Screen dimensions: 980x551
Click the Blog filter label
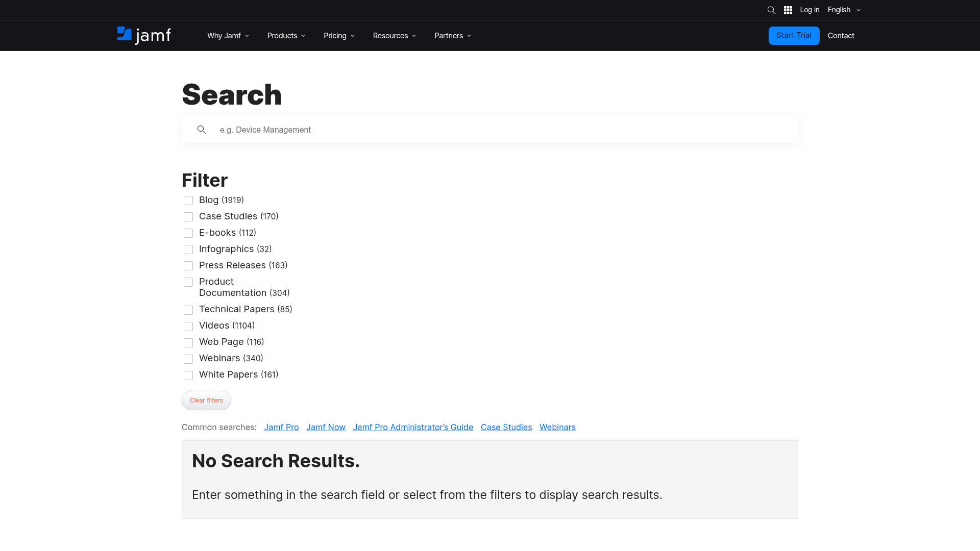pos(222,200)
